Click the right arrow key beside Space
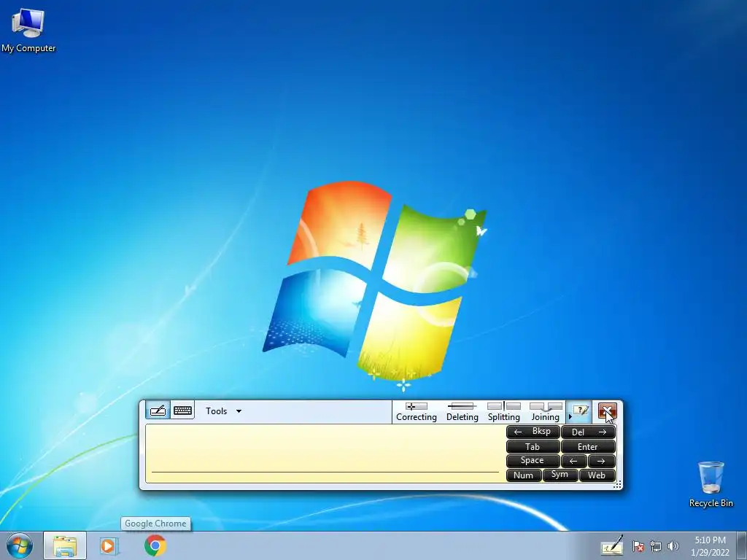 tap(602, 461)
